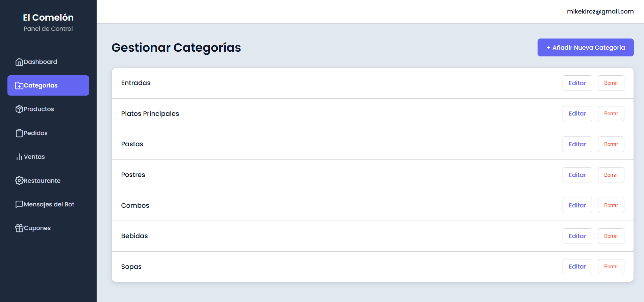Click the Restaurante gear icon
644x302 pixels.
pos(19,181)
